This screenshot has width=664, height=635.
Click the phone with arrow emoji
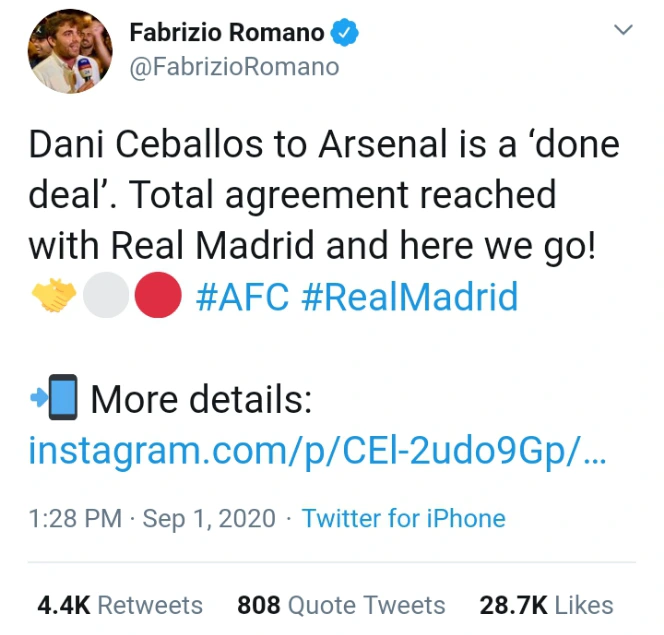pyautogui.click(x=54, y=397)
